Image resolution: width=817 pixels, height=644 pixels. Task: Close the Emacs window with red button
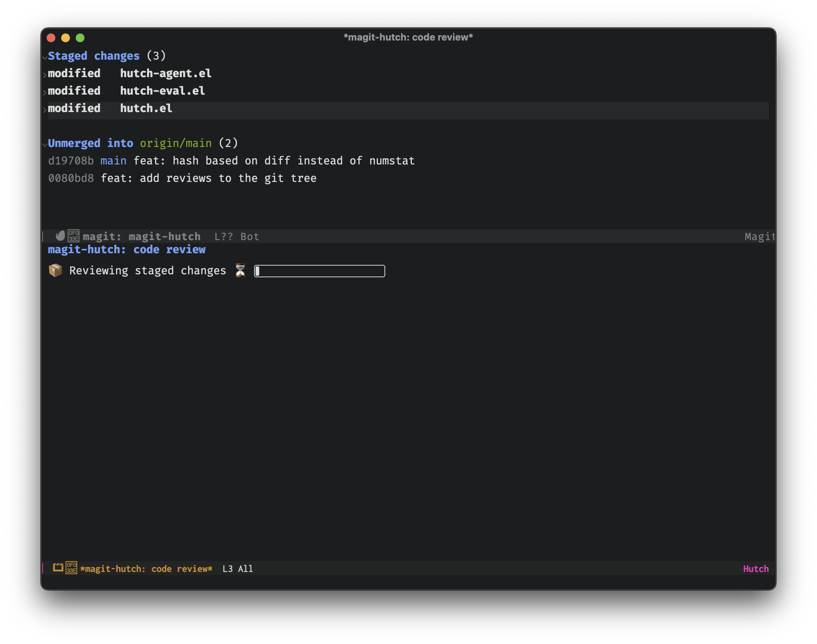click(51, 38)
